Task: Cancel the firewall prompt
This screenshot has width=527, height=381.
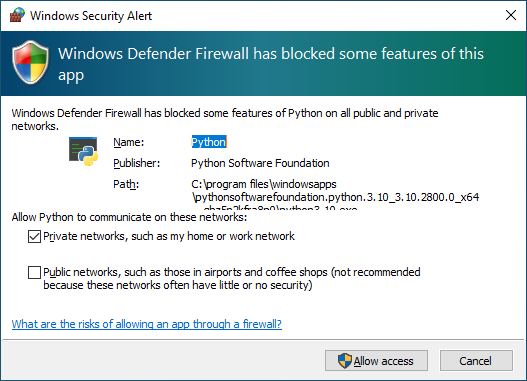Action: click(x=476, y=361)
